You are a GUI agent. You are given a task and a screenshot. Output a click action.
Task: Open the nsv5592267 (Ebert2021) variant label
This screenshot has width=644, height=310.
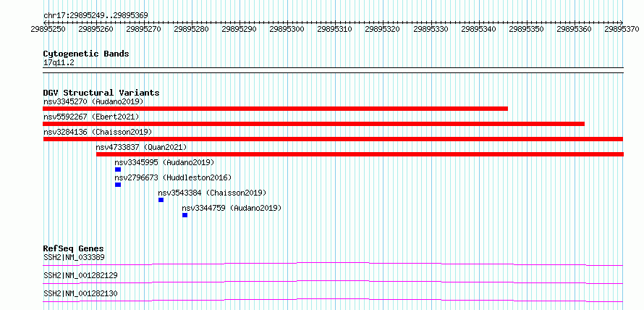tap(91, 117)
